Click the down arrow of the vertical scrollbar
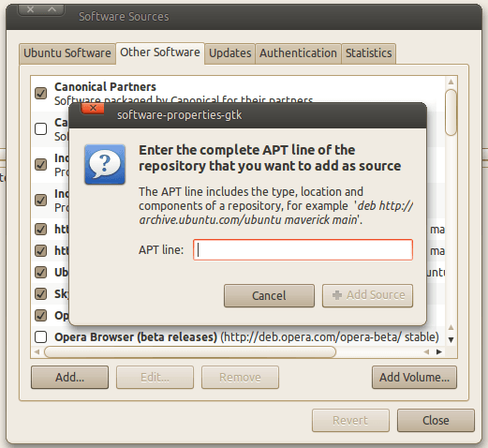The width and height of the screenshot is (488, 448). [x=451, y=339]
